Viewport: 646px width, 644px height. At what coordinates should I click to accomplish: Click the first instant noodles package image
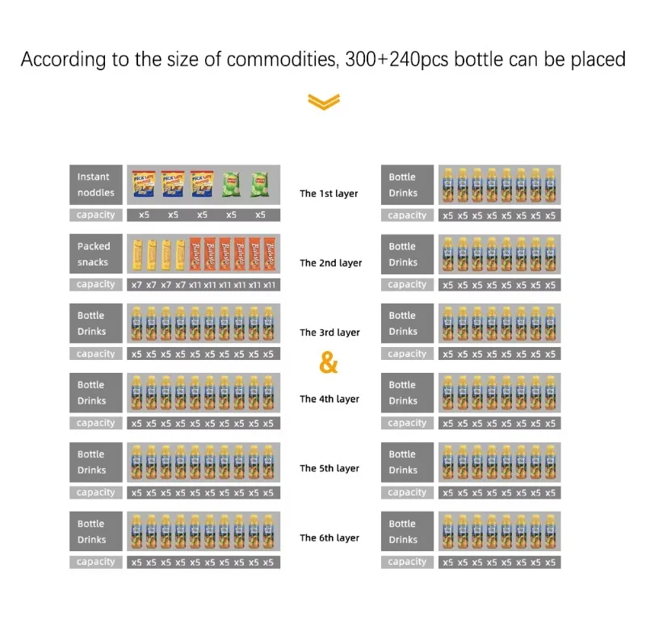click(144, 184)
